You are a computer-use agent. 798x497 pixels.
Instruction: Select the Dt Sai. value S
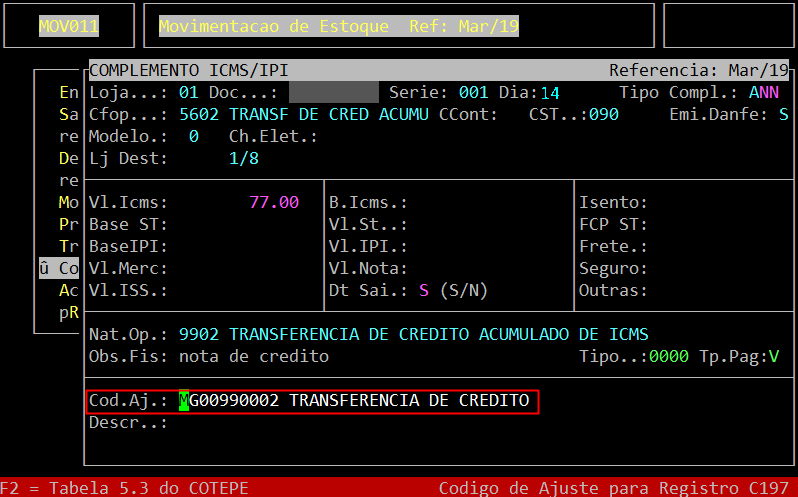pos(424,290)
